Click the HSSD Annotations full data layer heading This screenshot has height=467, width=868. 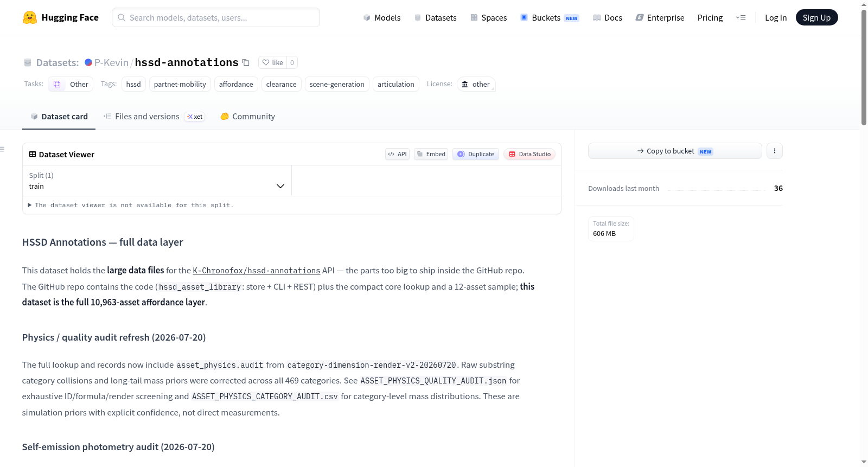(103, 242)
